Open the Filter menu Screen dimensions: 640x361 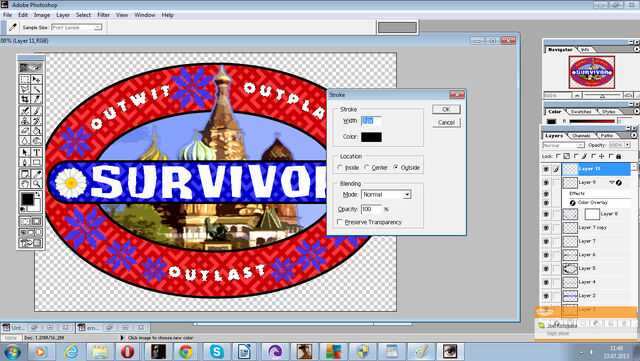pyautogui.click(x=103, y=15)
